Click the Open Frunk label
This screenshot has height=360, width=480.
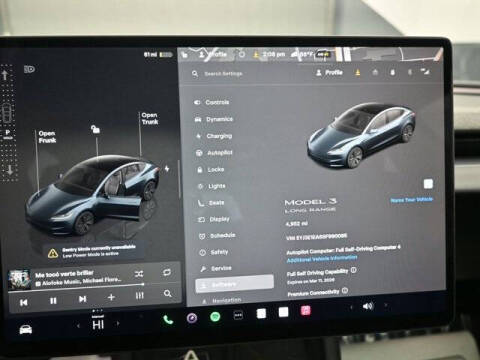47,137
